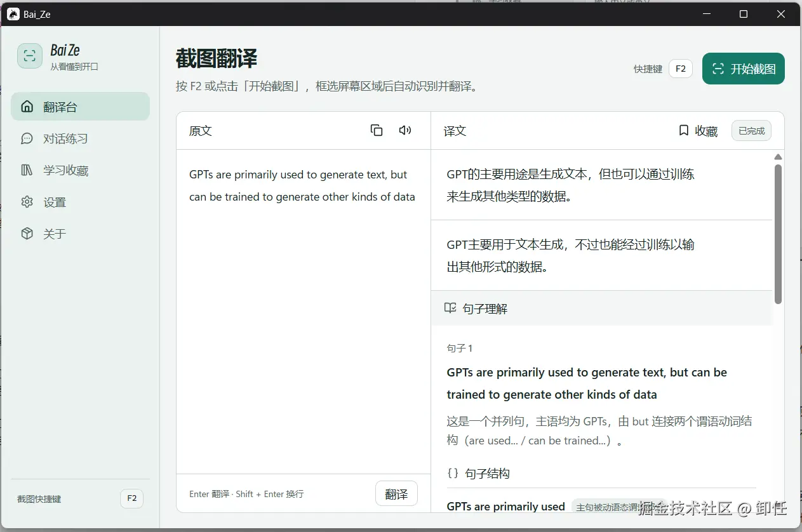This screenshot has height=532, width=802.
Task: Click the 句子理解 book icon
Action: click(450, 308)
